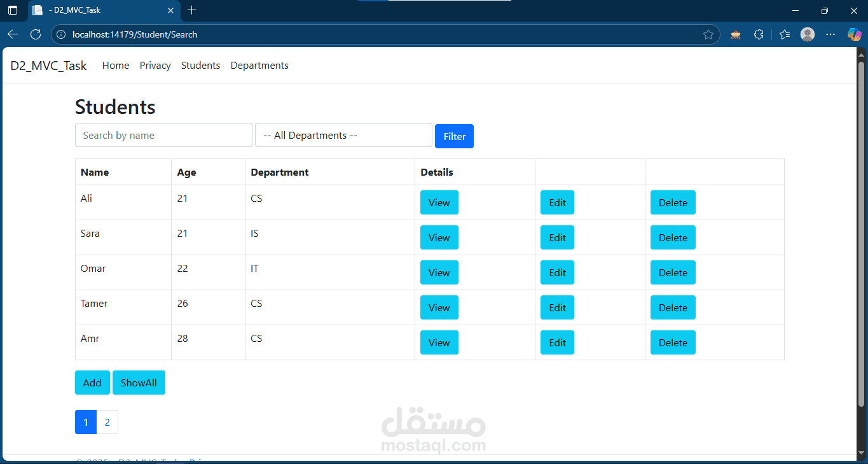Click the Add button
The image size is (868, 464).
click(x=92, y=383)
